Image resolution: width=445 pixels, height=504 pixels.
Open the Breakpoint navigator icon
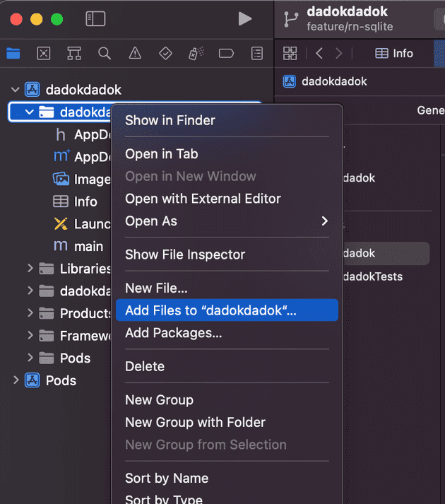[x=226, y=54]
